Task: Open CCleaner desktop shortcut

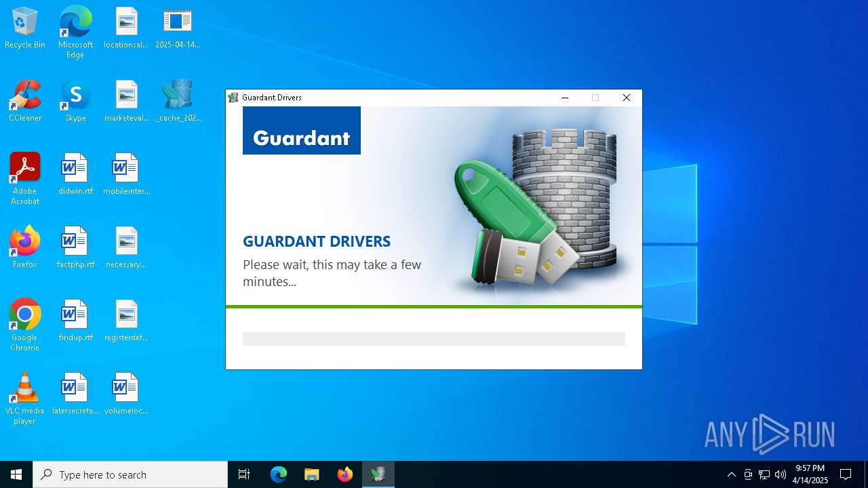Action: point(25,102)
